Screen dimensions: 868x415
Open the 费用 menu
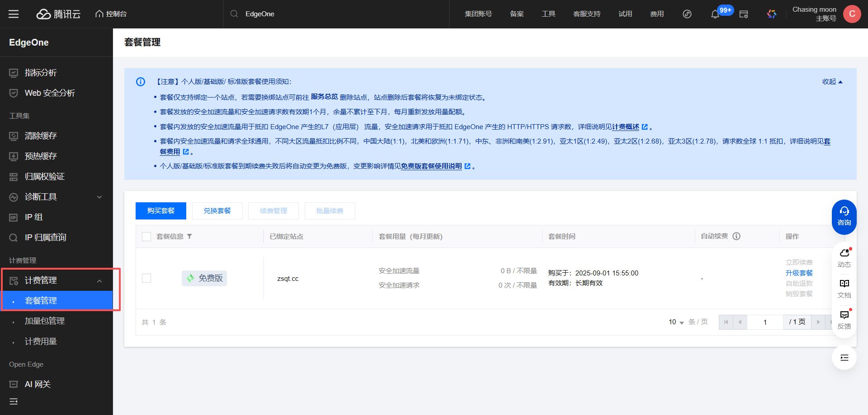[x=657, y=14]
